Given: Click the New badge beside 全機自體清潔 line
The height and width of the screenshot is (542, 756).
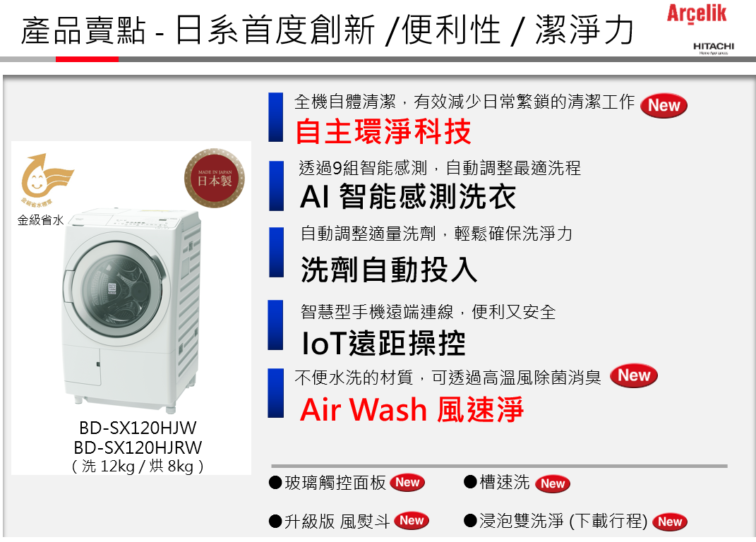Looking at the screenshot, I should pyautogui.click(x=664, y=105).
